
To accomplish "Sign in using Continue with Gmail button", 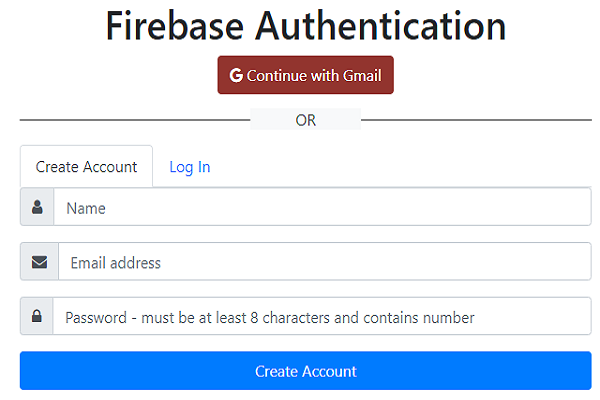I will (305, 75).
